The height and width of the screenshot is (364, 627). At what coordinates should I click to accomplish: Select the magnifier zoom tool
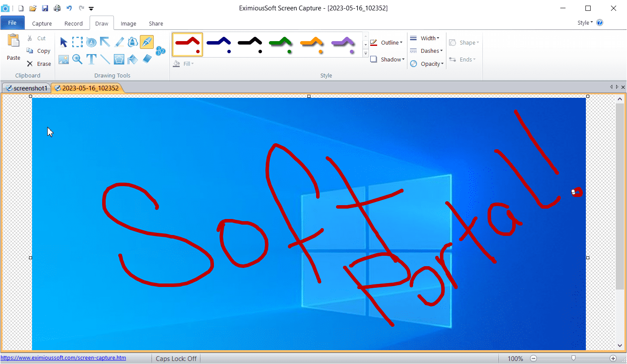pos(78,59)
